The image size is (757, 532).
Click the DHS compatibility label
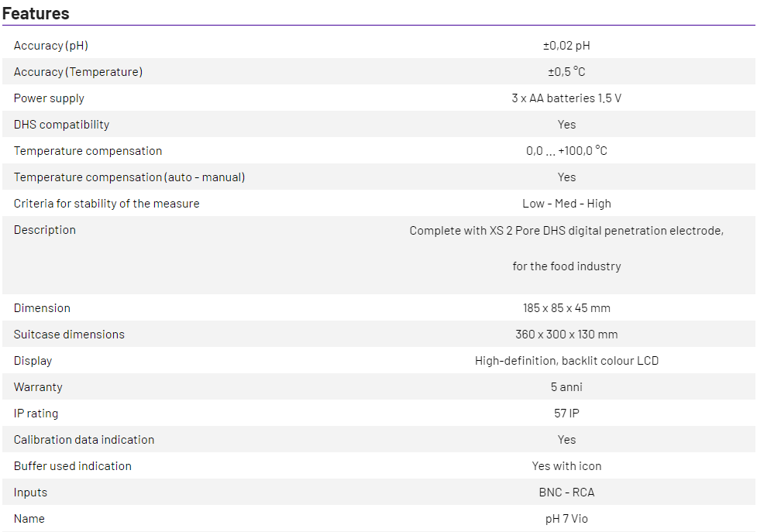(61, 125)
